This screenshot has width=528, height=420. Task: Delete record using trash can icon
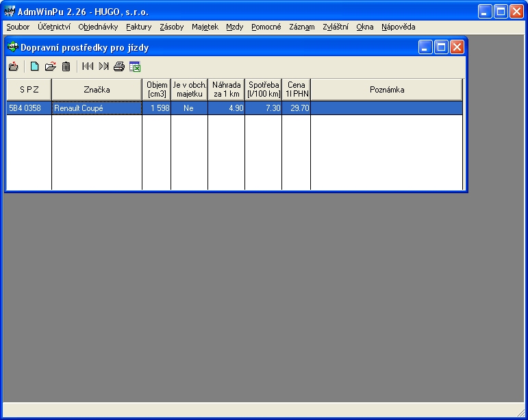coord(66,66)
